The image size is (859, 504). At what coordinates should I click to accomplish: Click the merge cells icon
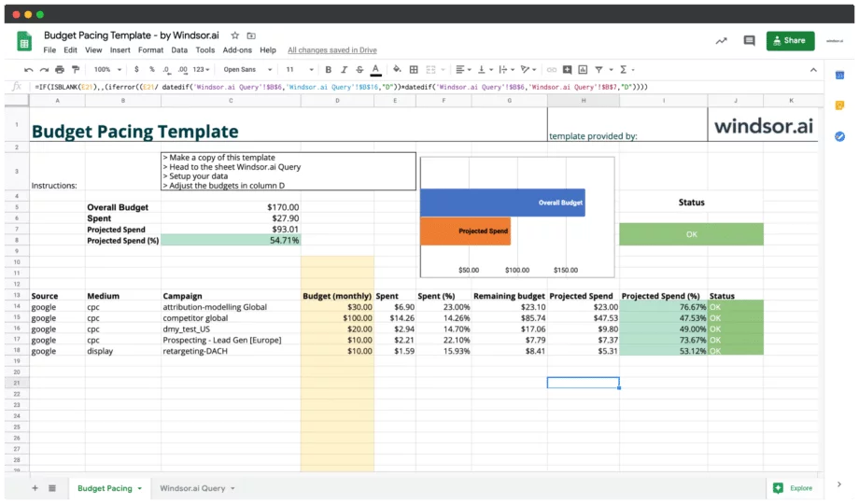click(430, 70)
